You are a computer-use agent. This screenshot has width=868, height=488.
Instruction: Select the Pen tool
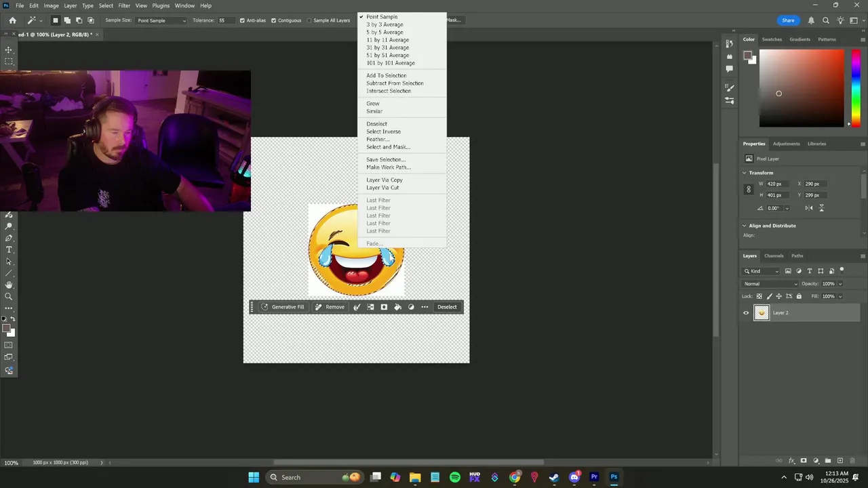9,239
